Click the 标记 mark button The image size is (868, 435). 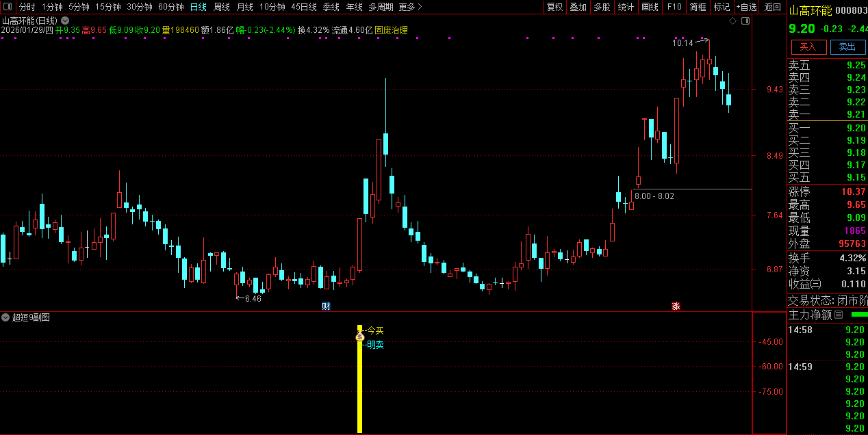722,7
